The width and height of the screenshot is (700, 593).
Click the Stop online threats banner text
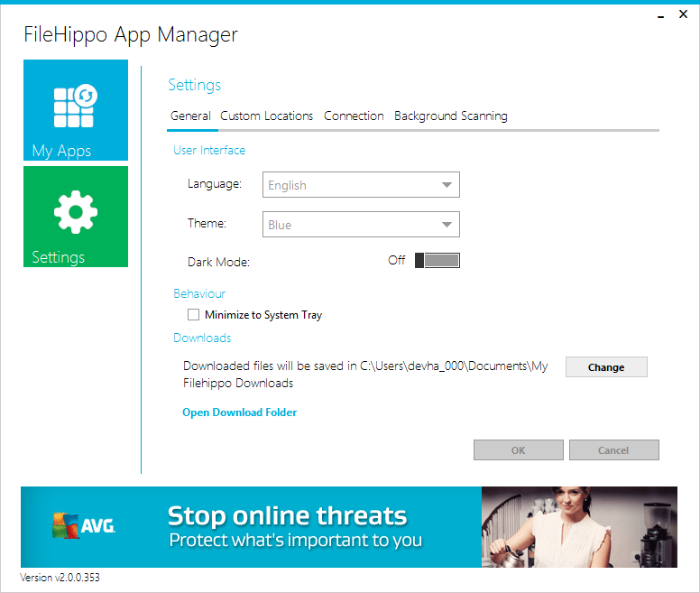coord(287,515)
